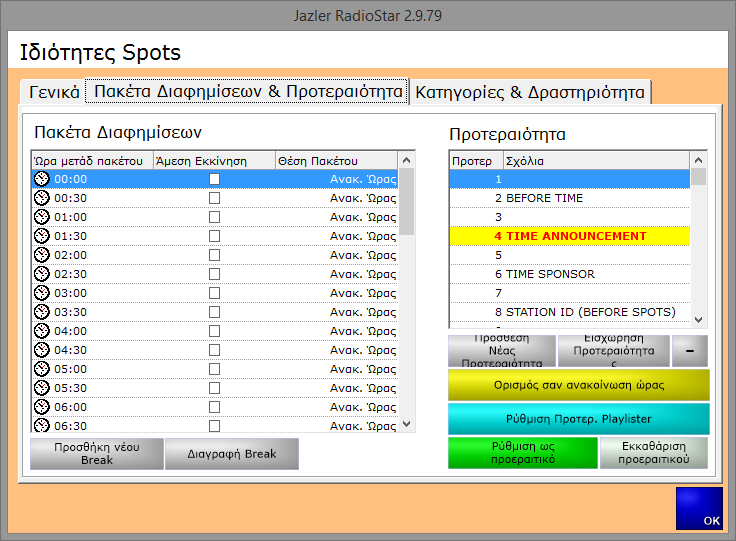Click Εκκαθάριση προεραιτικού button
This screenshot has height=541, width=736.
[x=654, y=453]
